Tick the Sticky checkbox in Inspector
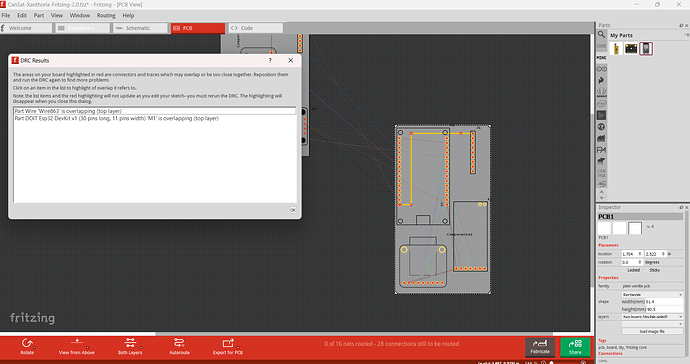 tap(646, 270)
